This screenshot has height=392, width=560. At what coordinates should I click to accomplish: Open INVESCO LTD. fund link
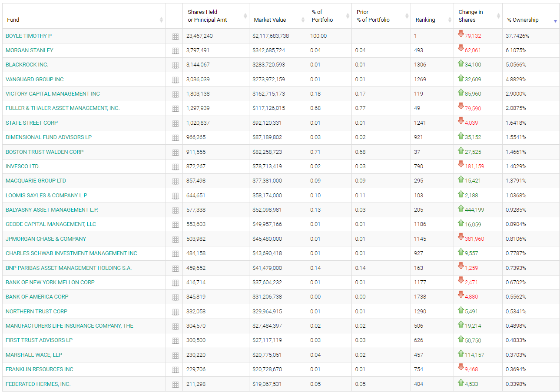point(23,166)
